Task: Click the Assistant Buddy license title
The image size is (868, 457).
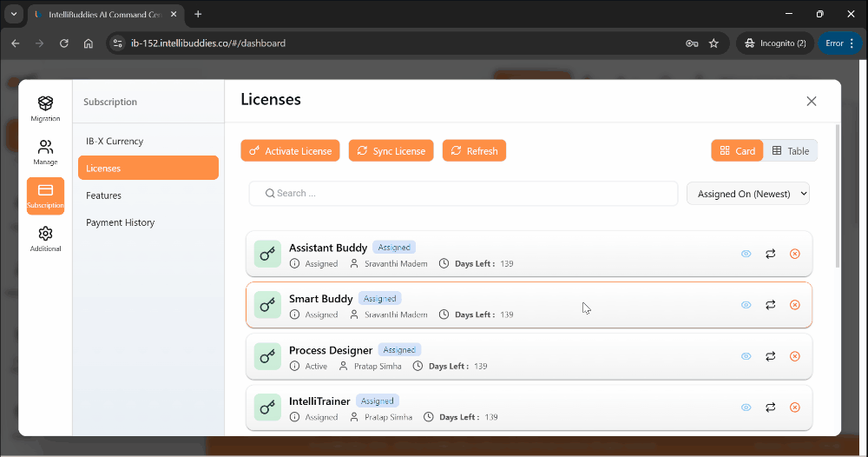Action: click(x=328, y=248)
